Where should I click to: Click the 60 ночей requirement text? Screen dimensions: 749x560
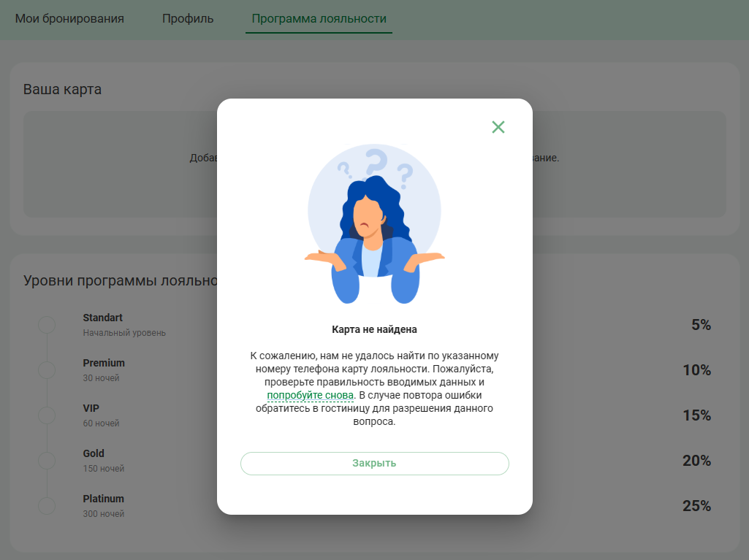(101, 423)
